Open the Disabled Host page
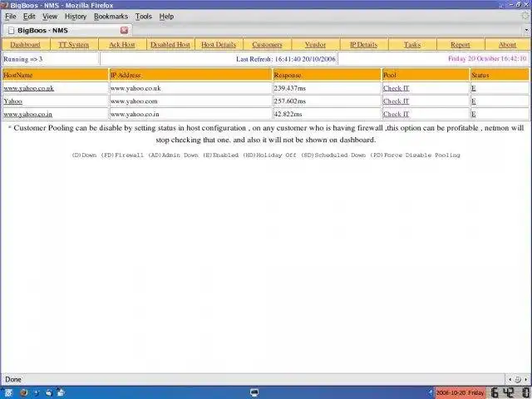The height and width of the screenshot is (399, 532). pyautogui.click(x=170, y=44)
